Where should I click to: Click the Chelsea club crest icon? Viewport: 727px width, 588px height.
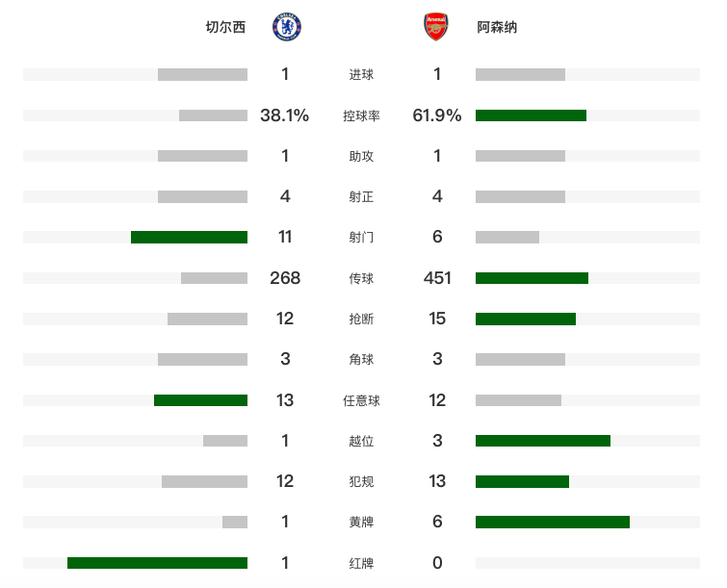286,27
